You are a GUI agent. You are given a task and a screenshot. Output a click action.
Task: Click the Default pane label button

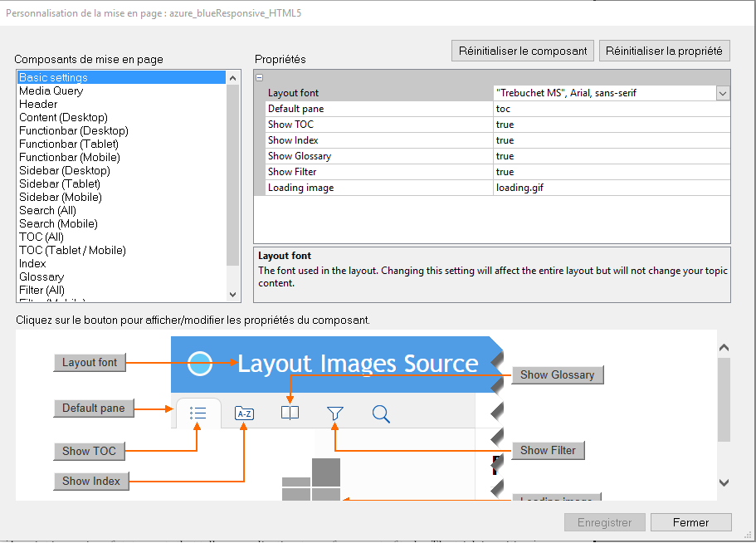93,408
